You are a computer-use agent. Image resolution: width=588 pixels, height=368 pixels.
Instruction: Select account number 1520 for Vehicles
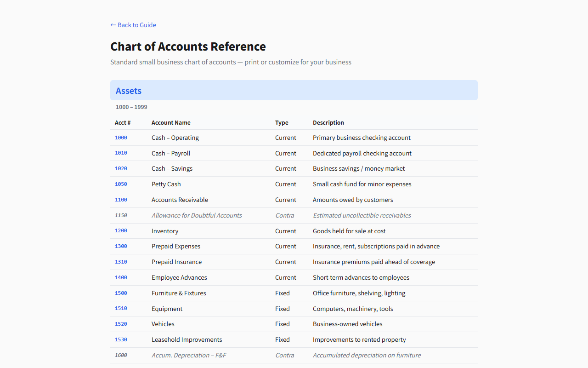pos(121,324)
